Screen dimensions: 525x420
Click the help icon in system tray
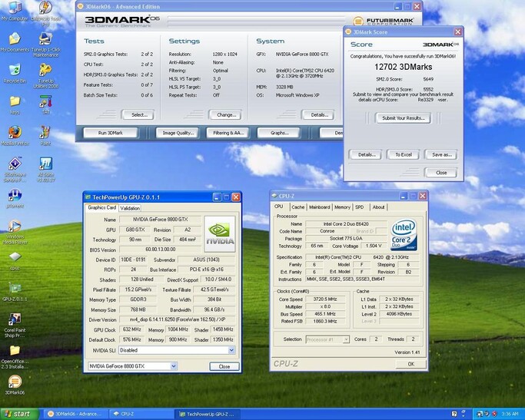tap(454, 414)
